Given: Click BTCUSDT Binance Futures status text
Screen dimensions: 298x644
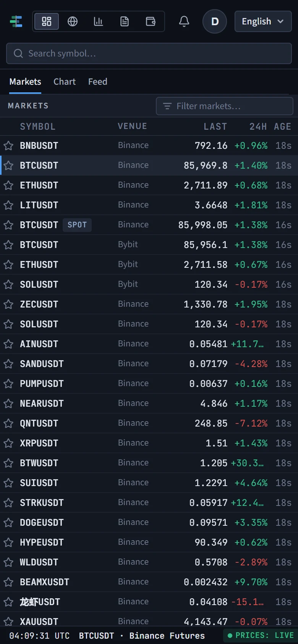Looking at the screenshot, I should [142, 636].
